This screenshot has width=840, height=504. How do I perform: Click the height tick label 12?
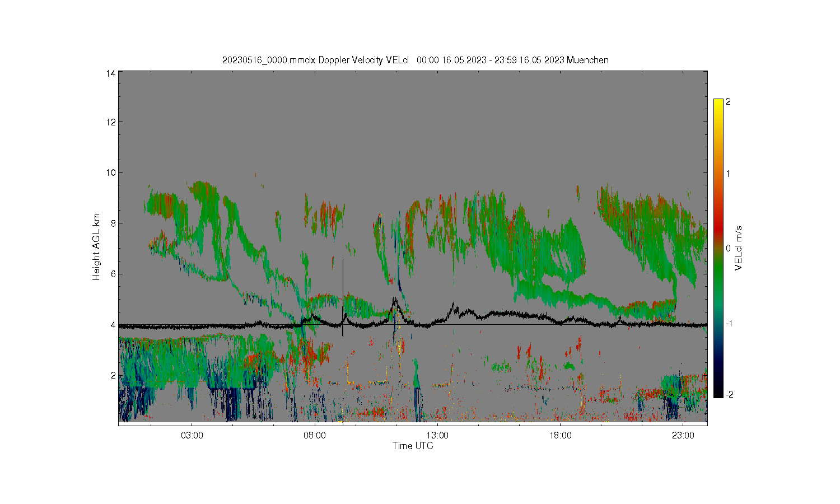(111, 122)
